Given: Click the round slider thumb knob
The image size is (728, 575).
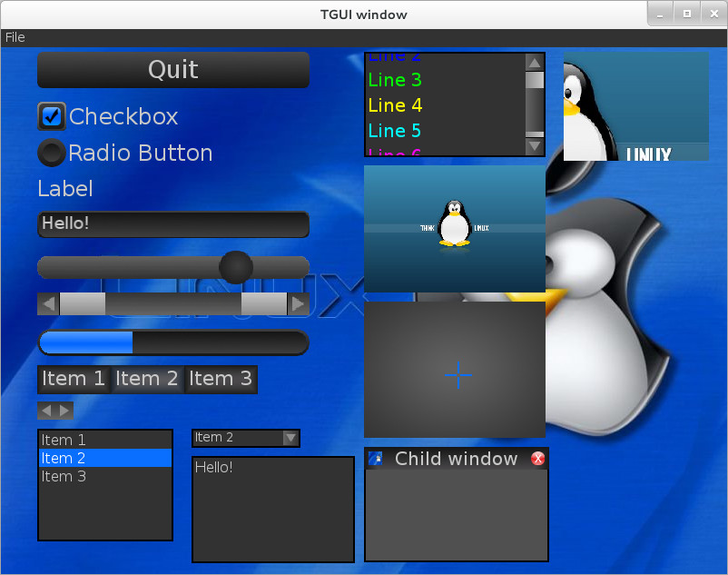Looking at the screenshot, I should 236,267.
